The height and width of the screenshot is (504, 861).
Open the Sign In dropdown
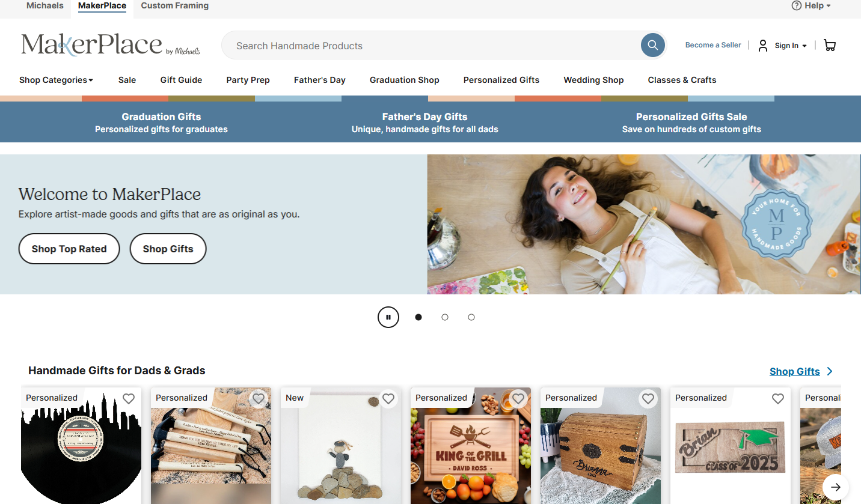coord(791,46)
